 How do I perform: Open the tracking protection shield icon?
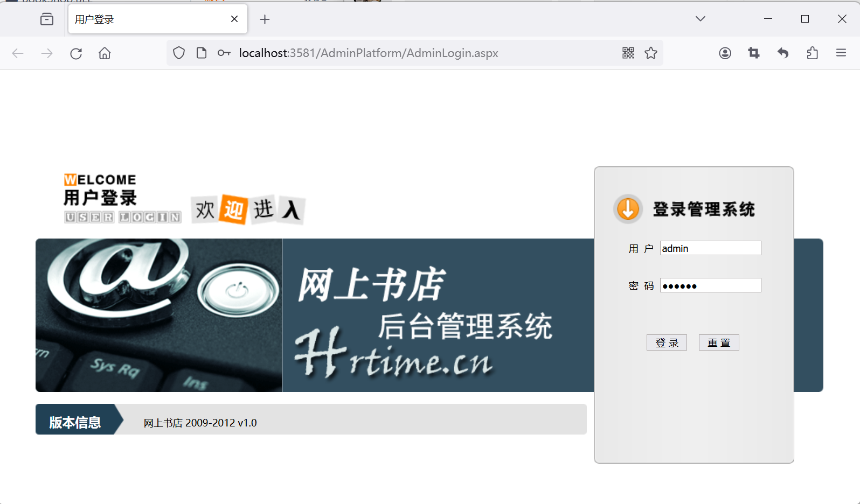tap(179, 53)
